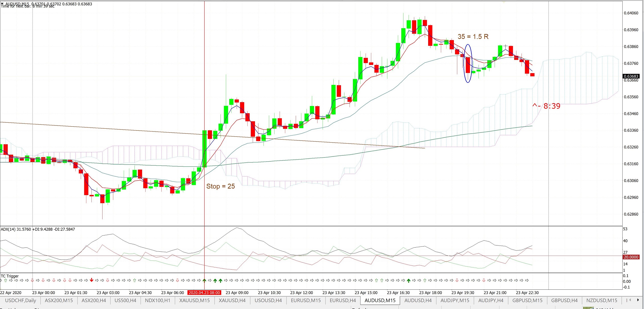Click the 0.62860 price scale value
Image resolution: width=644 pixels, height=309 pixels.
click(631, 214)
